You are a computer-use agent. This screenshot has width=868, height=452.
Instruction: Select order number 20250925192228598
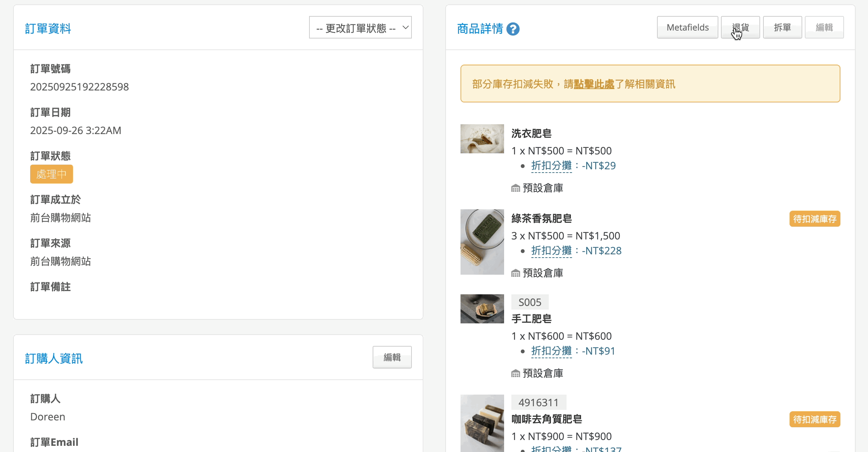(x=80, y=87)
